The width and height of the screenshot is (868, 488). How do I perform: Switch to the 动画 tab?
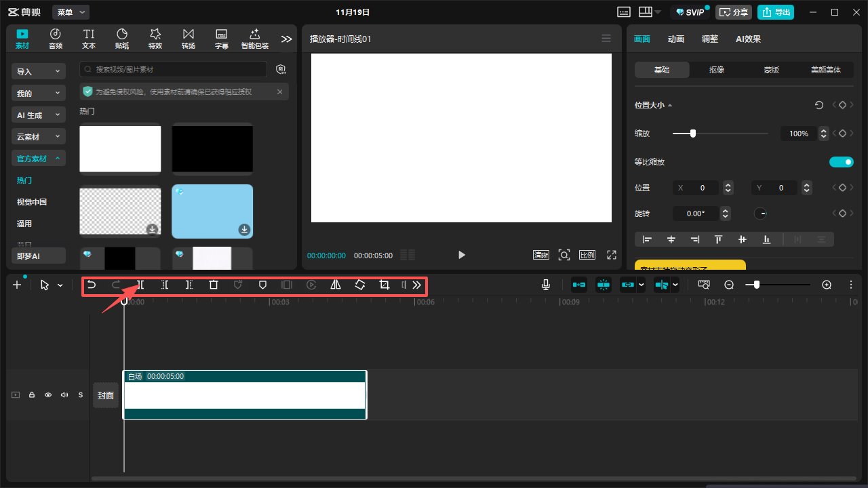pyautogui.click(x=675, y=39)
